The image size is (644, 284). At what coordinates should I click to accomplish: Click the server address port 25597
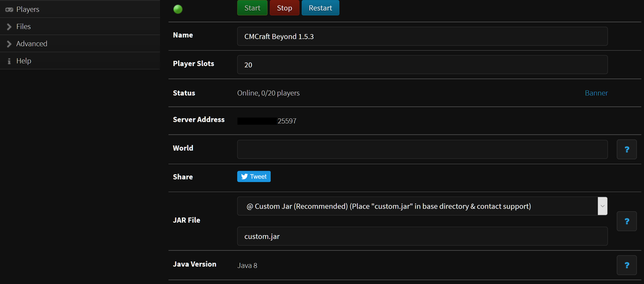click(x=287, y=121)
